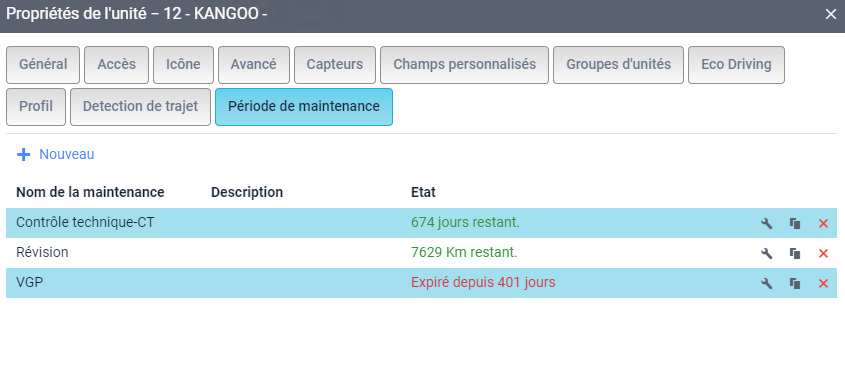The image size is (845, 372).
Task: Edit the Révision maintenance with wrench icon
Action: point(766,253)
